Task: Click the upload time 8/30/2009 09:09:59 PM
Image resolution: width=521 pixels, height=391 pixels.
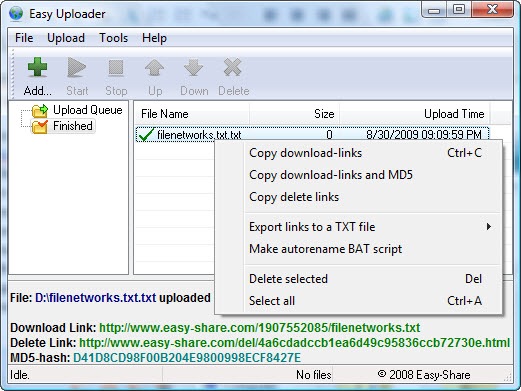Action: pyautogui.click(x=424, y=135)
